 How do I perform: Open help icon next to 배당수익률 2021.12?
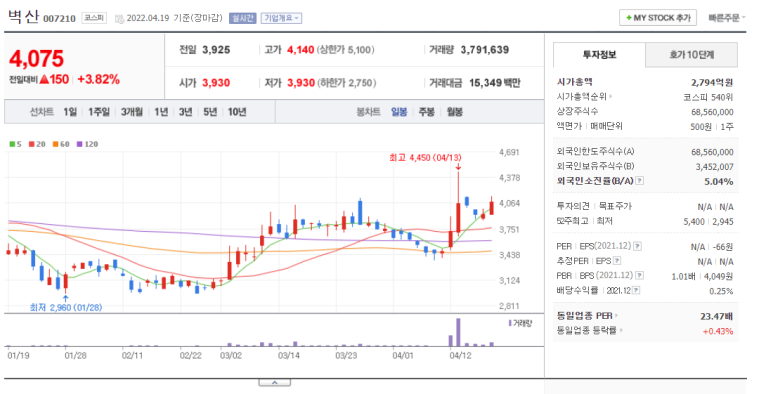pos(636,290)
